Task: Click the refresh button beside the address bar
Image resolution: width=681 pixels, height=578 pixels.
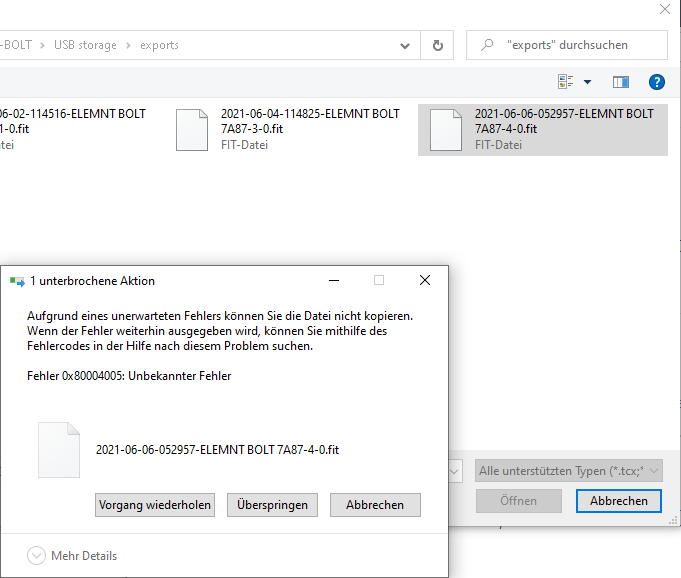Action: [437, 45]
